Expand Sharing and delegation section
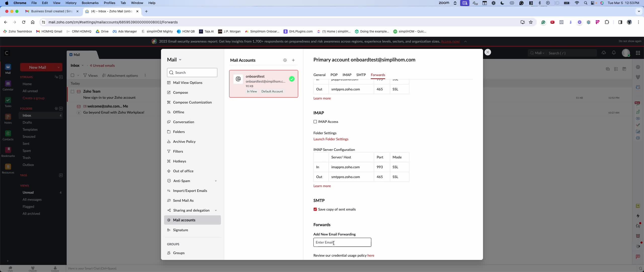 (x=216, y=210)
